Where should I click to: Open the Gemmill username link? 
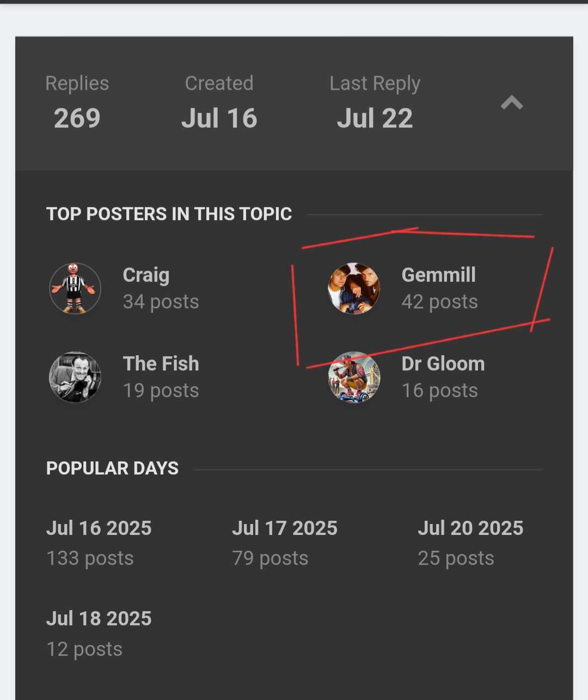pyautogui.click(x=438, y=275)
